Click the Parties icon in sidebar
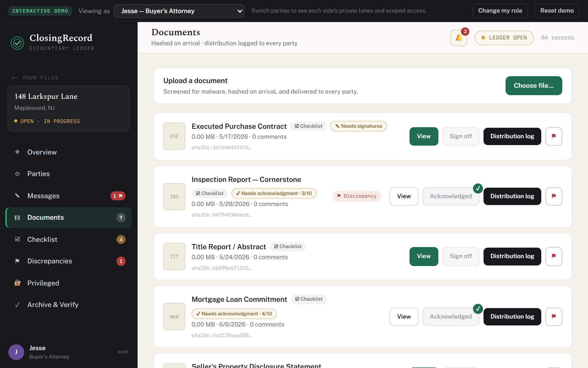This screenshot has height=368, width=588. pyautogui.click(x=17, y=174)
